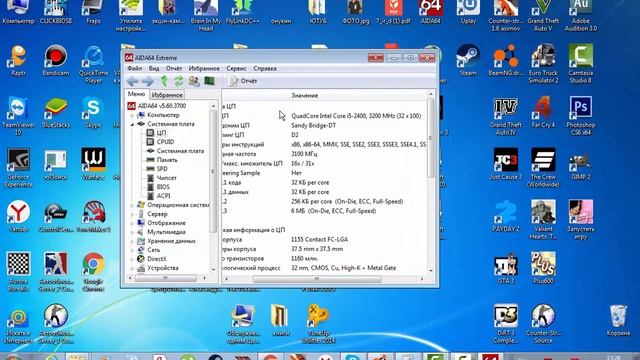Open the Google Chrome desktop icon
Image resolution: width=640 pixels, height=360 pixels.
coord(93,272)
